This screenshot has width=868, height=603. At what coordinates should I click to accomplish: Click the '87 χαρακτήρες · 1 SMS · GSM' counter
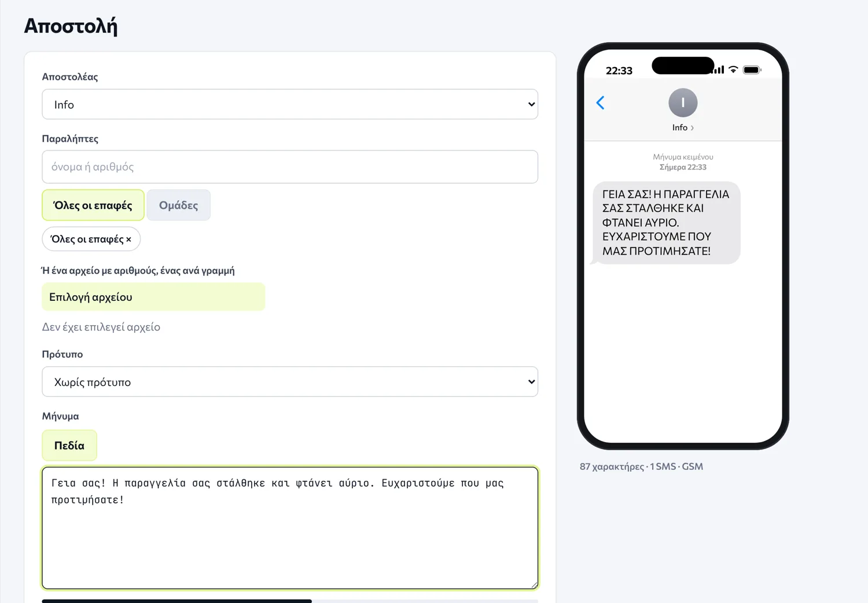[x=641, y=466]
